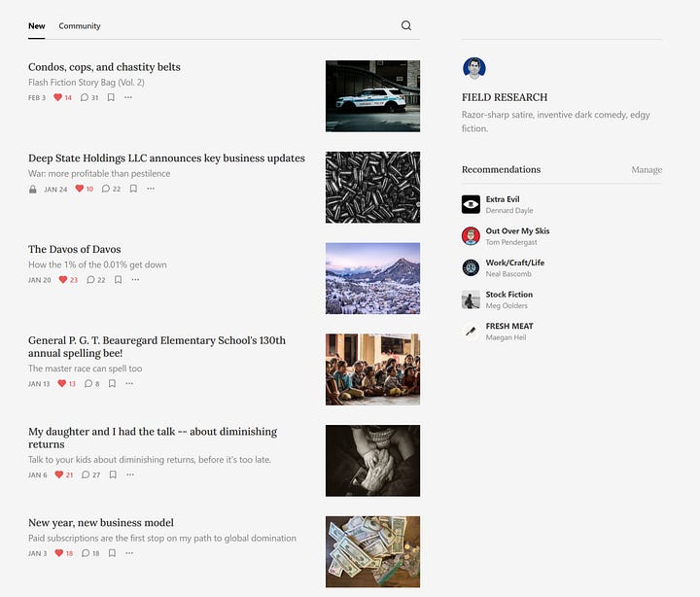Open the FIELD RESEARCH publication title
This screenshot has width=700, height=597.
(x=505, y=97)
